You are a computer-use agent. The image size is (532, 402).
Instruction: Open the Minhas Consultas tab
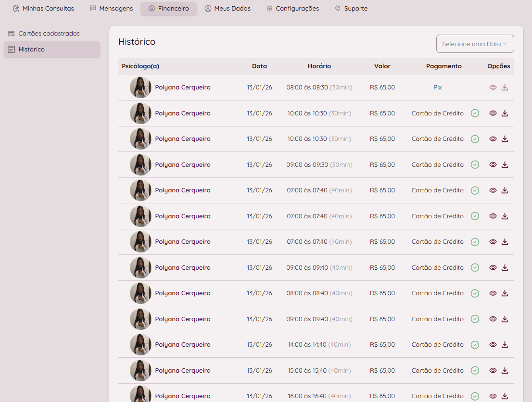[43, 9]
